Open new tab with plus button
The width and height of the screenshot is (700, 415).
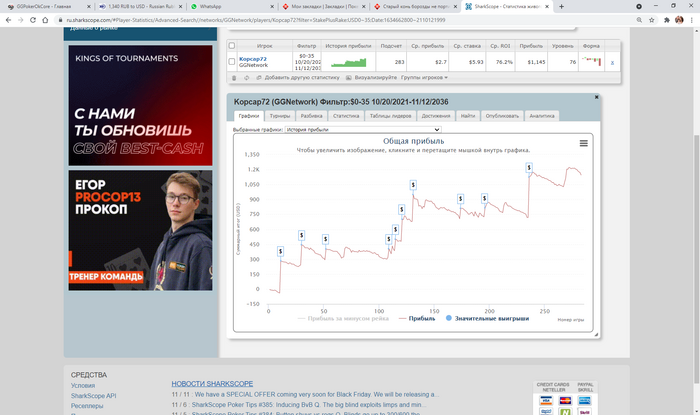point(561,7)
